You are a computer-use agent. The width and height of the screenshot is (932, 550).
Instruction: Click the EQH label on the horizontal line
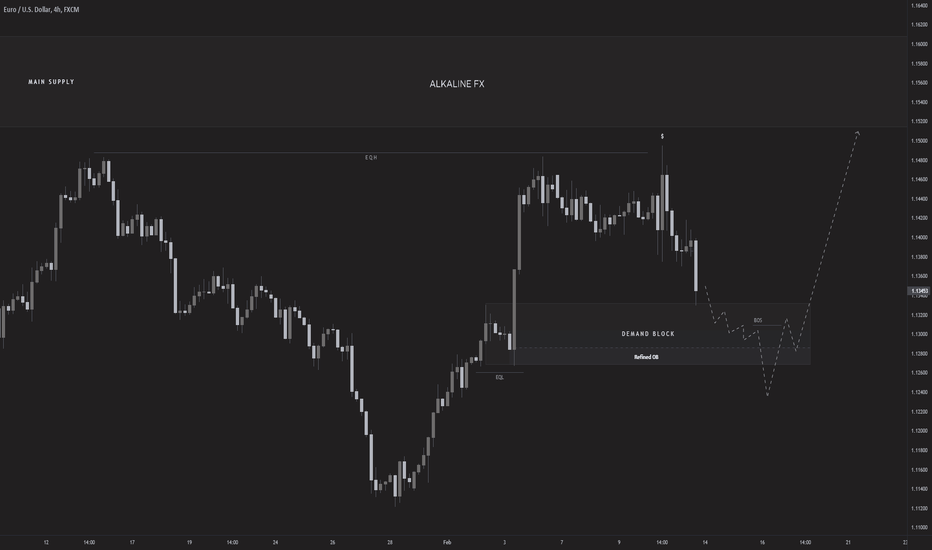[x=371, y=158]
